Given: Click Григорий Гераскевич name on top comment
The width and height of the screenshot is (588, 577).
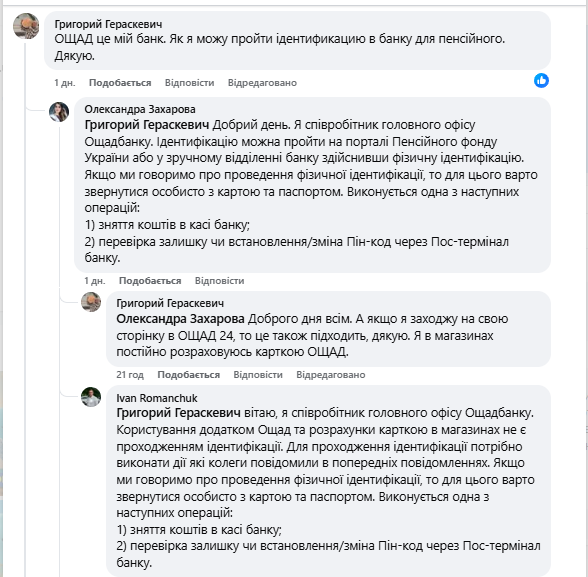Looking at the screenshot, I should click(x=108, y=24).
